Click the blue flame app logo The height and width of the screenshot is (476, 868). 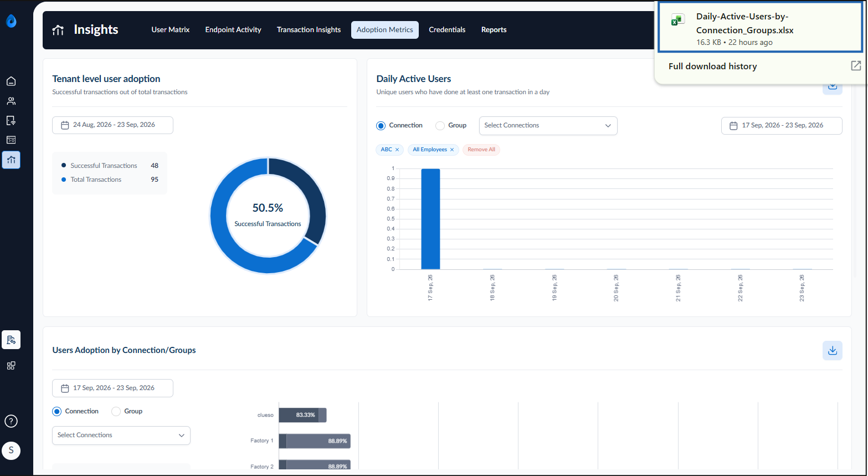[x=11, y=21]
